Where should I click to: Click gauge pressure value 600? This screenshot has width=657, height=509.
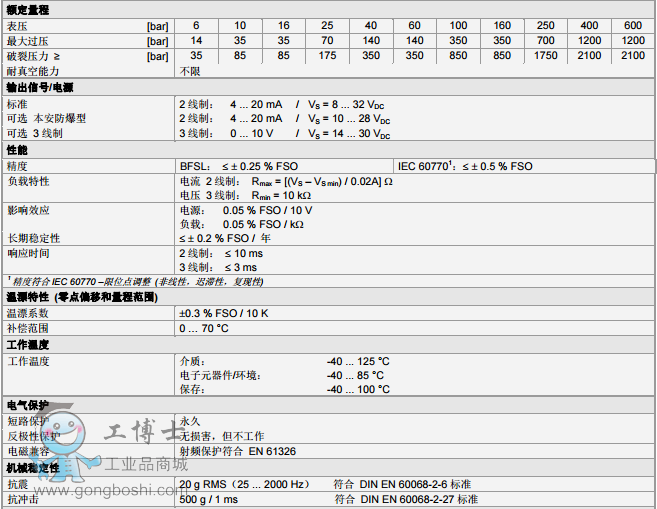[x=633, y=26]
